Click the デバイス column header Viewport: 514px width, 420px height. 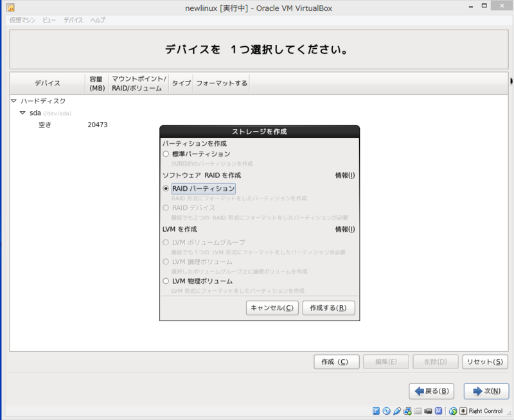point(48,83)
